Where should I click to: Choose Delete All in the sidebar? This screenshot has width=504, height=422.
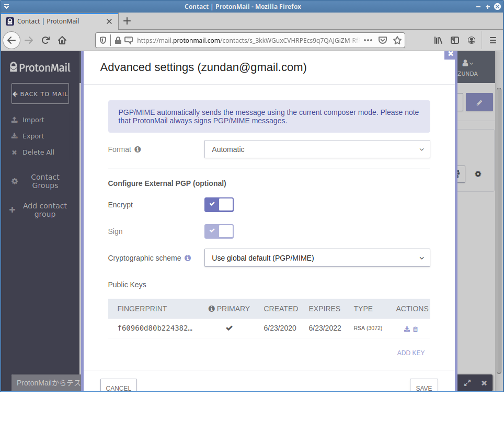click(x=33, y=152)
